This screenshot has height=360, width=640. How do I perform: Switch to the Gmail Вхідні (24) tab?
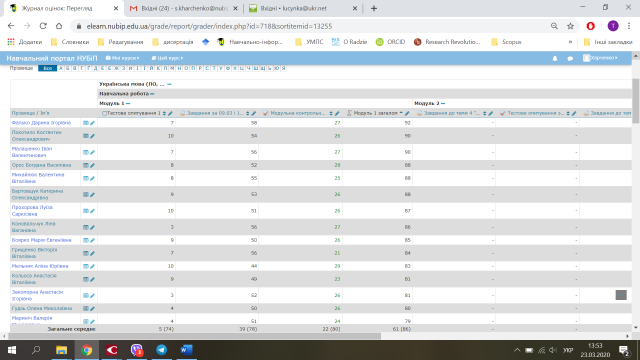184,8
